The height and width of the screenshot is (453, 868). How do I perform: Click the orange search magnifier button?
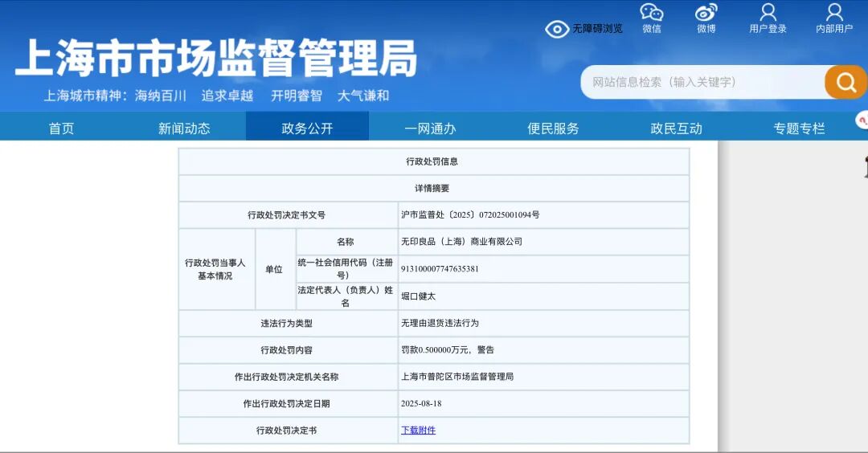pyautogui.click(x=845, y=83)
